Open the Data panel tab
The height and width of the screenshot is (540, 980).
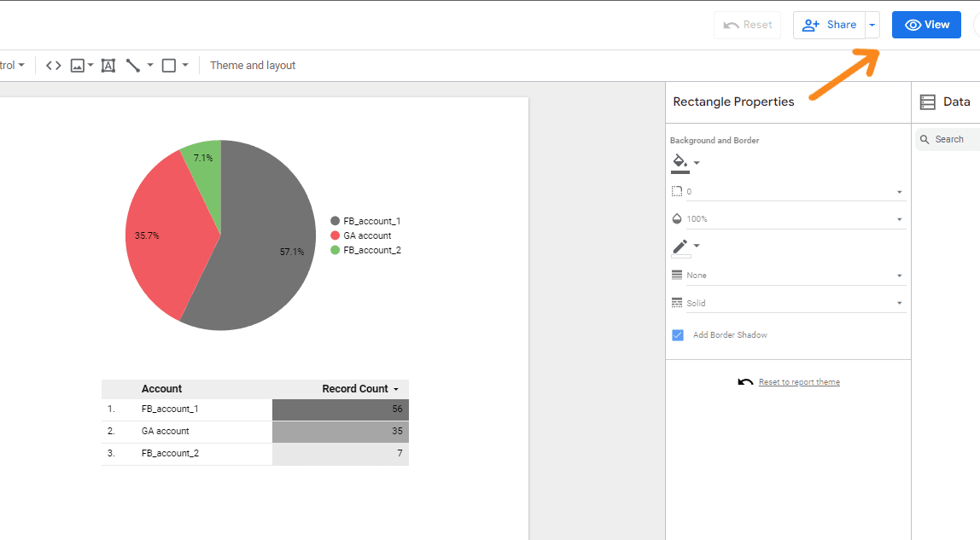[x=946, y=102]
